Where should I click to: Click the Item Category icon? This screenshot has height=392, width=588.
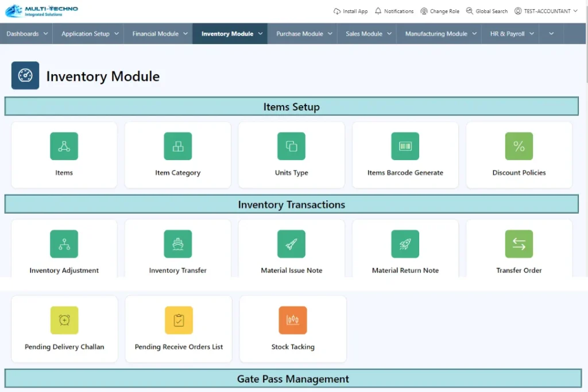[178, 146]
